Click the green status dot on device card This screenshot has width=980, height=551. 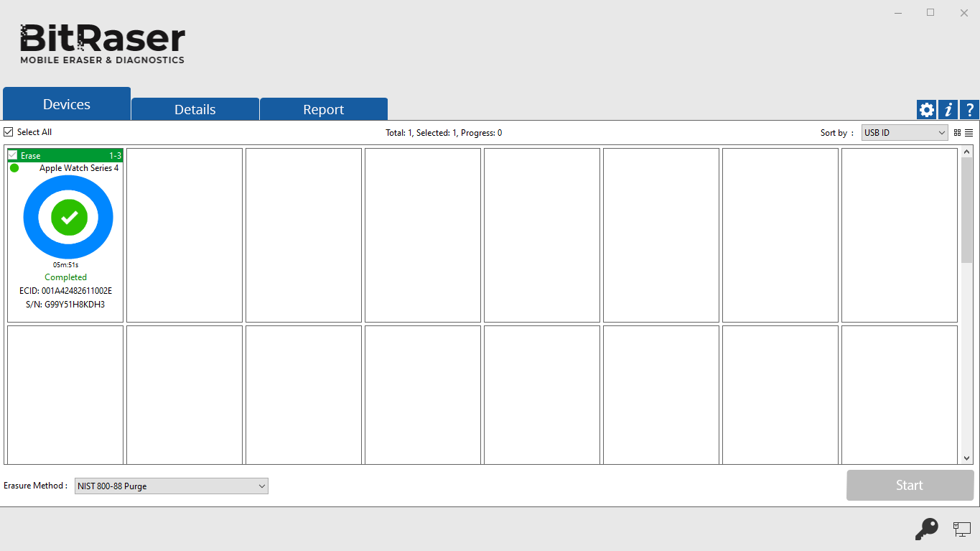click(14, 168)
